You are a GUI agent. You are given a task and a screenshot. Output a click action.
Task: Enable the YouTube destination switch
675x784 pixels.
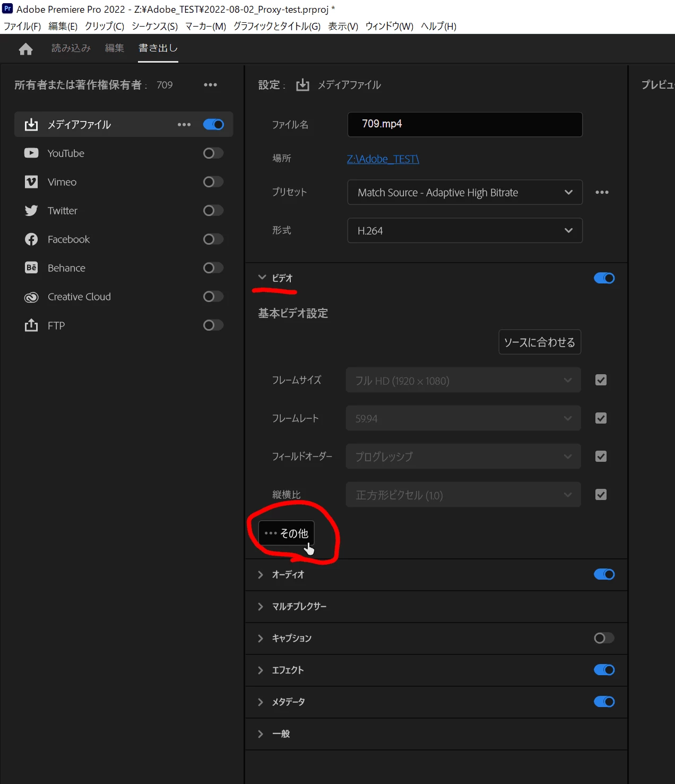click(x=213, y=153)
